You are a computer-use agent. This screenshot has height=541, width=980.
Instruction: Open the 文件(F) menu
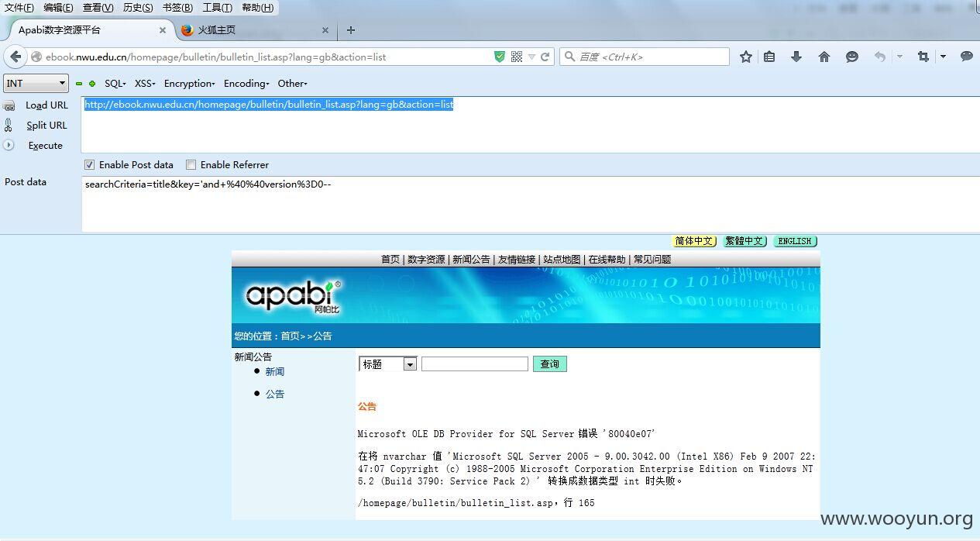(x=19, y=8)
